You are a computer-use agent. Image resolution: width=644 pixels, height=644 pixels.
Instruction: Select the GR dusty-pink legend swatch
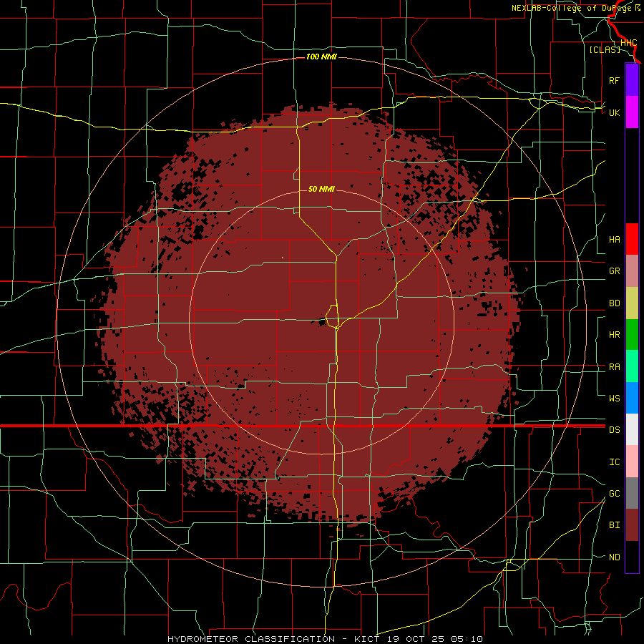[x=632, y=271]
